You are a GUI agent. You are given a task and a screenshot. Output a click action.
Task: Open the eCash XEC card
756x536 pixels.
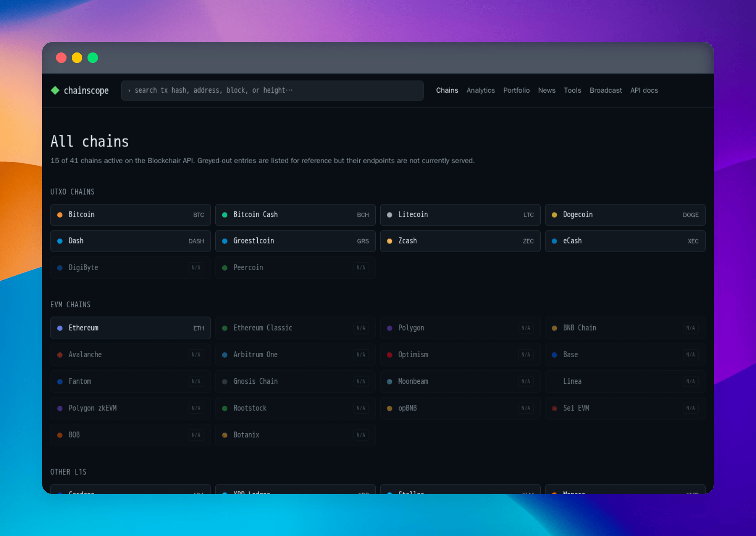625,241
